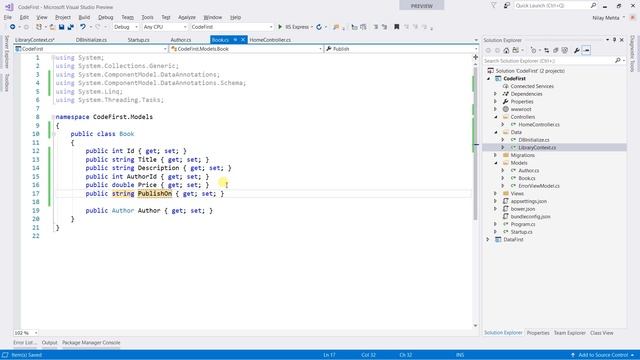Open Package Manager Console tab
Screen dimensions: 640x360
click(x=91, y=343)
